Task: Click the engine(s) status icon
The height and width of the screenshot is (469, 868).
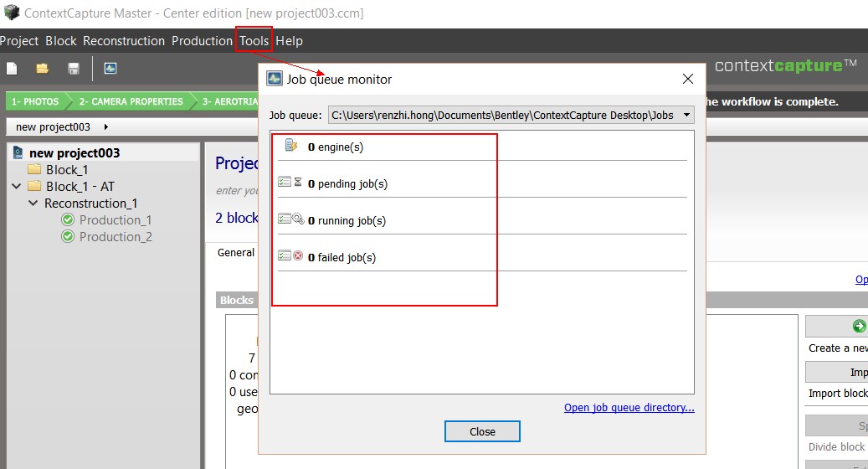Action: [x=291, y=146]
